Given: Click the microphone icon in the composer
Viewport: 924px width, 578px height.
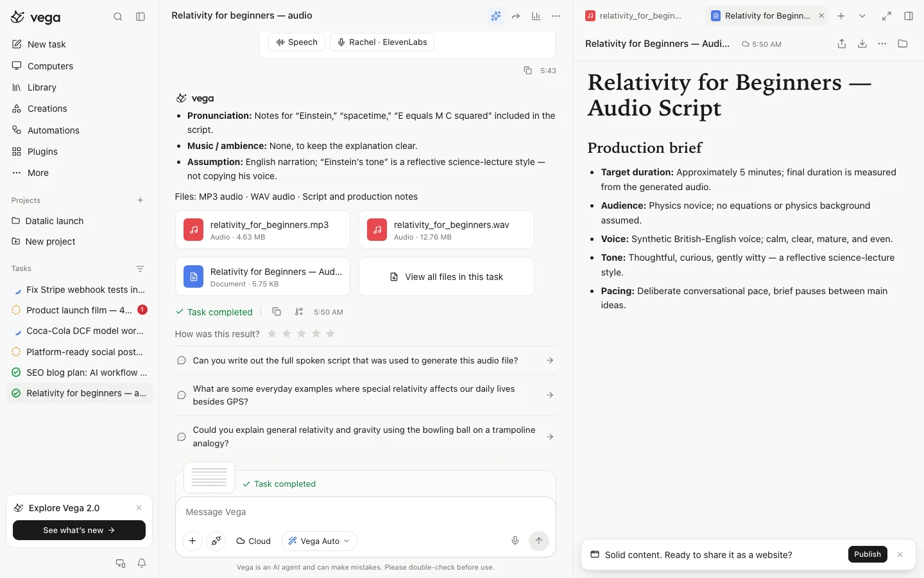Looking at the screenshot, I should pyautogui.click(x=515, y=541).
